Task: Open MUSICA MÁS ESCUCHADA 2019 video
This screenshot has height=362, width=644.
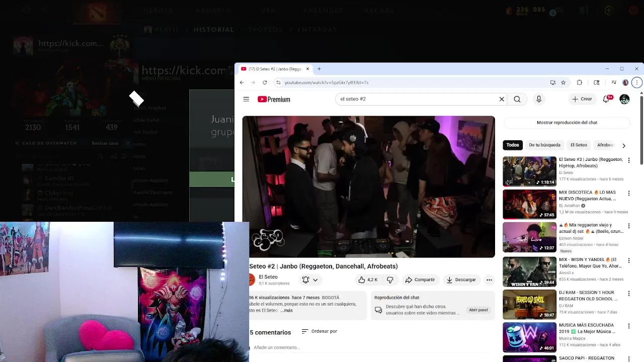Action: tap(587, 328)
